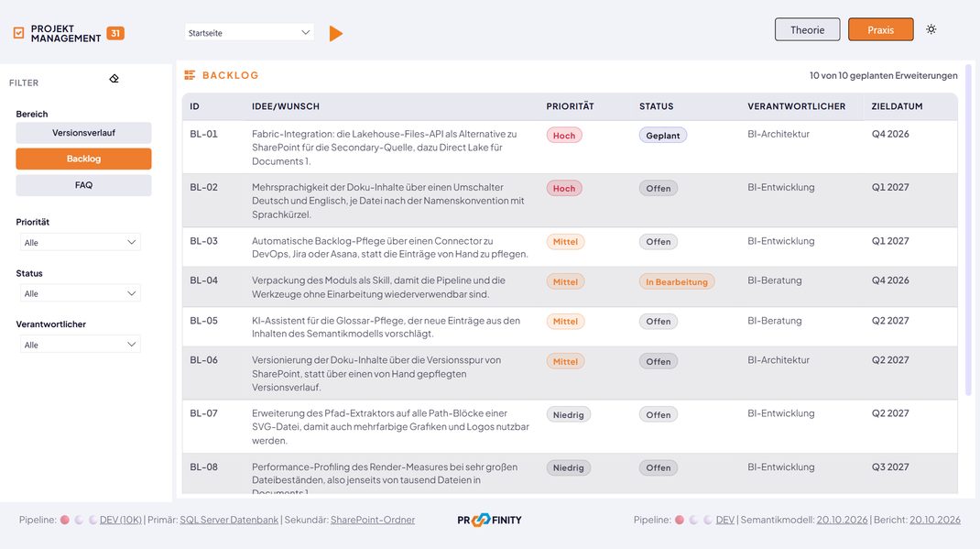
Task: Select row ID BL-04
Action: tap(203, 280)
